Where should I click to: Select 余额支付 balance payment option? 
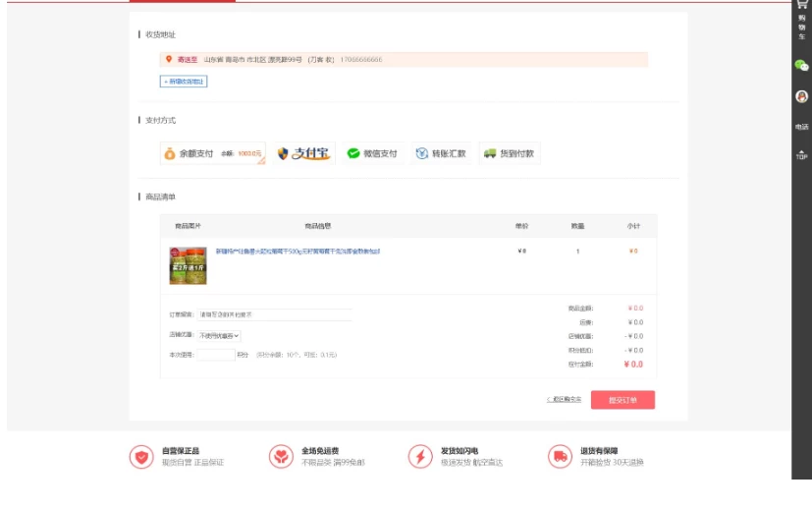coord(213,153)
